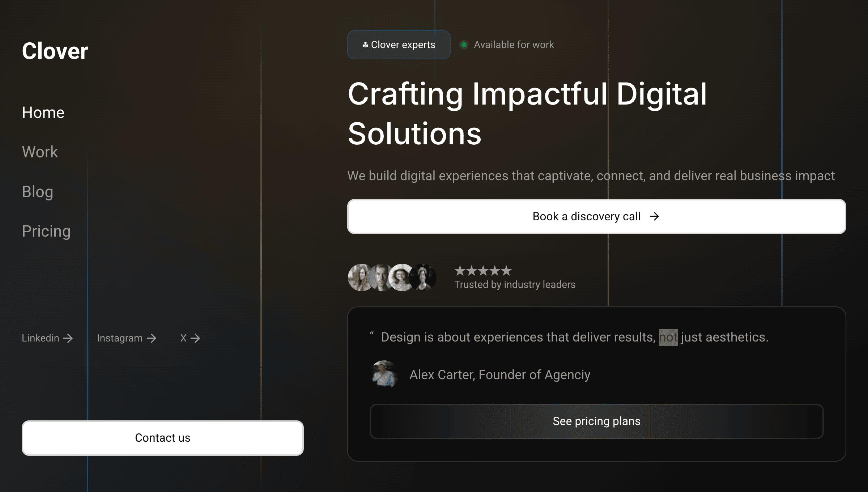Go to the Home nav item
Image resolution: width=868 pixels, height=492 pixels.
click(x=43, y=113)
